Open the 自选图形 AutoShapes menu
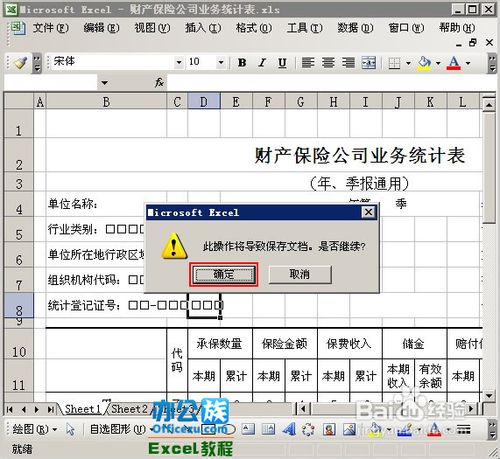This screenshot has height=459, width=500. point(121,429)
